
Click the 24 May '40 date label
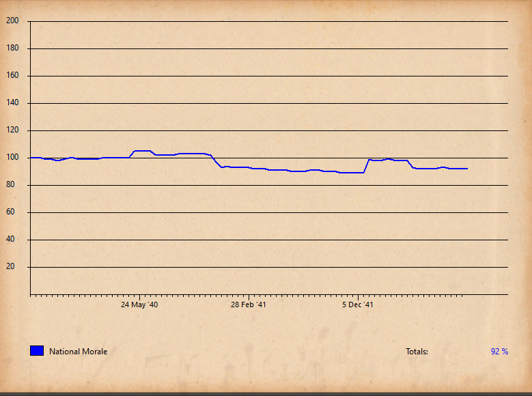click(139, 305)
